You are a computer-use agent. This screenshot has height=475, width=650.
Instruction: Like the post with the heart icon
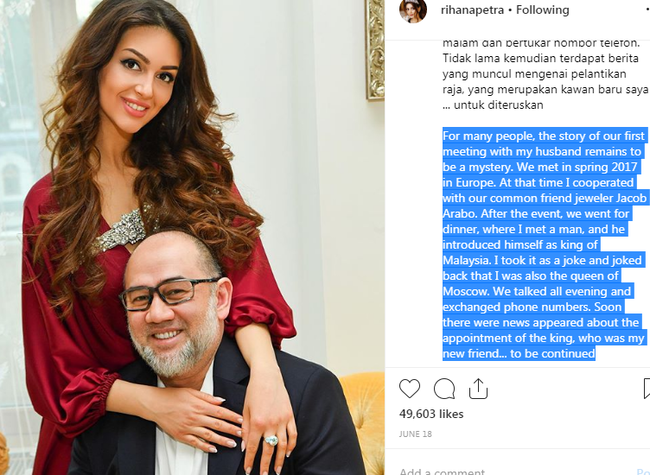pos(410,389)
